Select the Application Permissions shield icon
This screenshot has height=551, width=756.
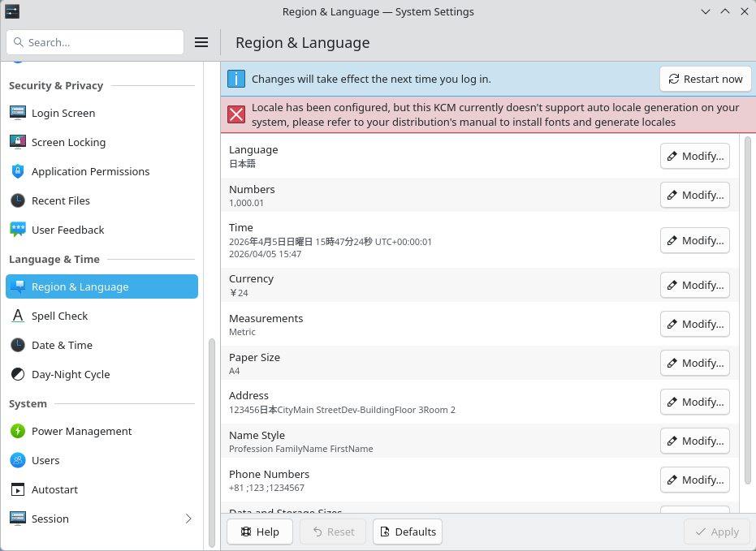pos(18,171)
